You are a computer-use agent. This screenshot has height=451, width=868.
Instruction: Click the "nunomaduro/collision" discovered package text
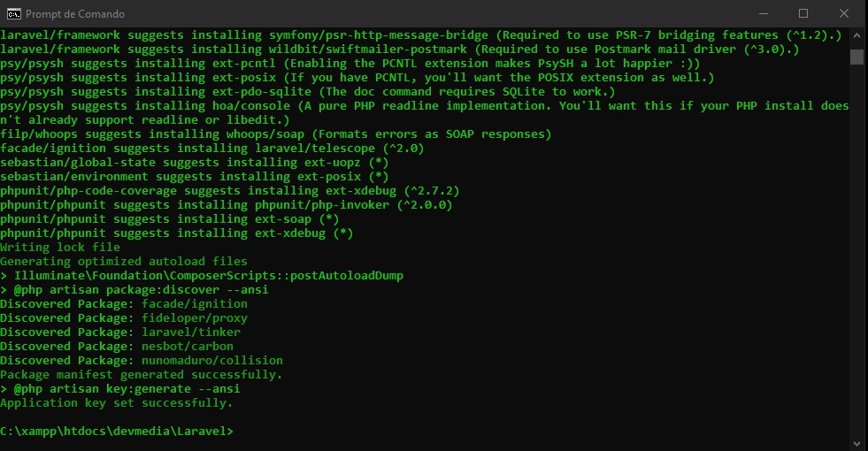[x=212, y=361]
